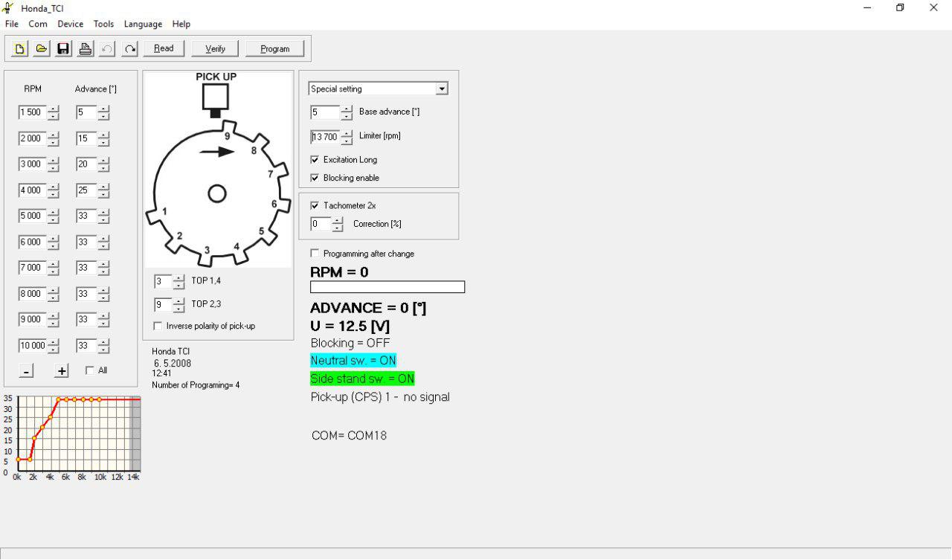Click the 10 000 RPM stepper arrows
952x560 pixels.
click(53, 346)
